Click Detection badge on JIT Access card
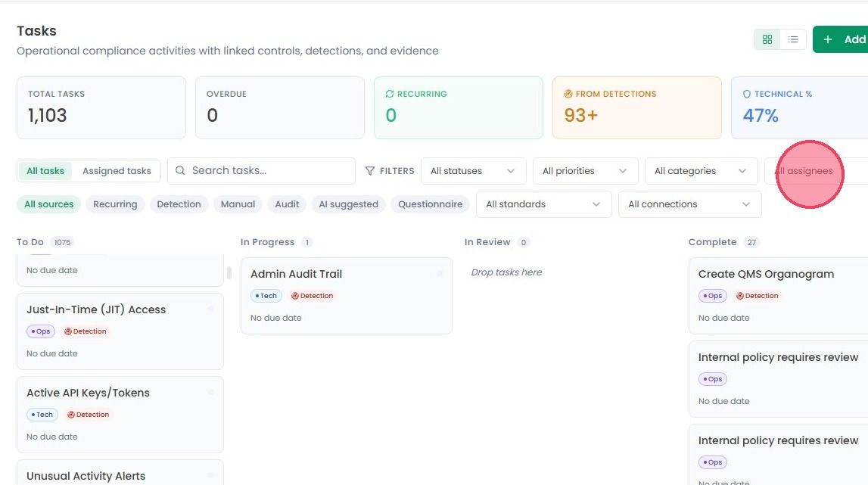Screen dimensions: 868x485 (x=86, y=331)
